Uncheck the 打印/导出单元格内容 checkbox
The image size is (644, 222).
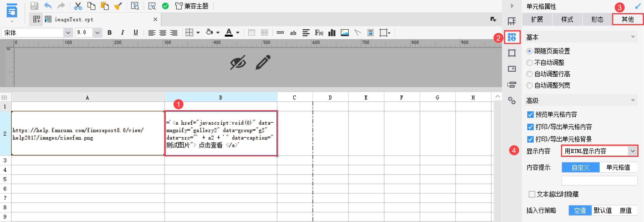coord(530,127)
